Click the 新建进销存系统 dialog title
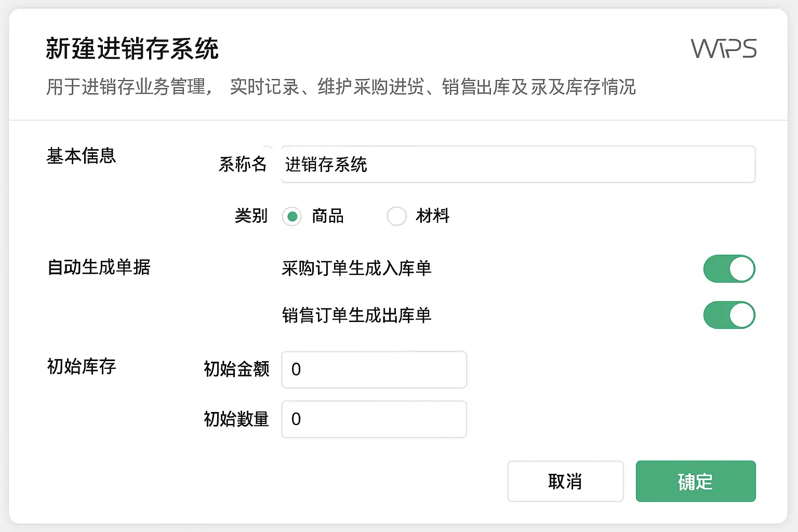This screenshot has height=532, width=798. 132,49
